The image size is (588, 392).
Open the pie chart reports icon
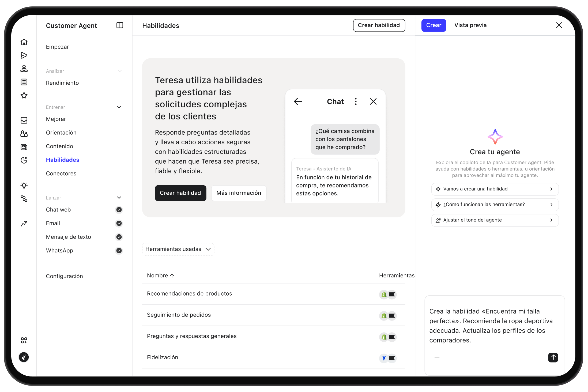coord(24,160)
